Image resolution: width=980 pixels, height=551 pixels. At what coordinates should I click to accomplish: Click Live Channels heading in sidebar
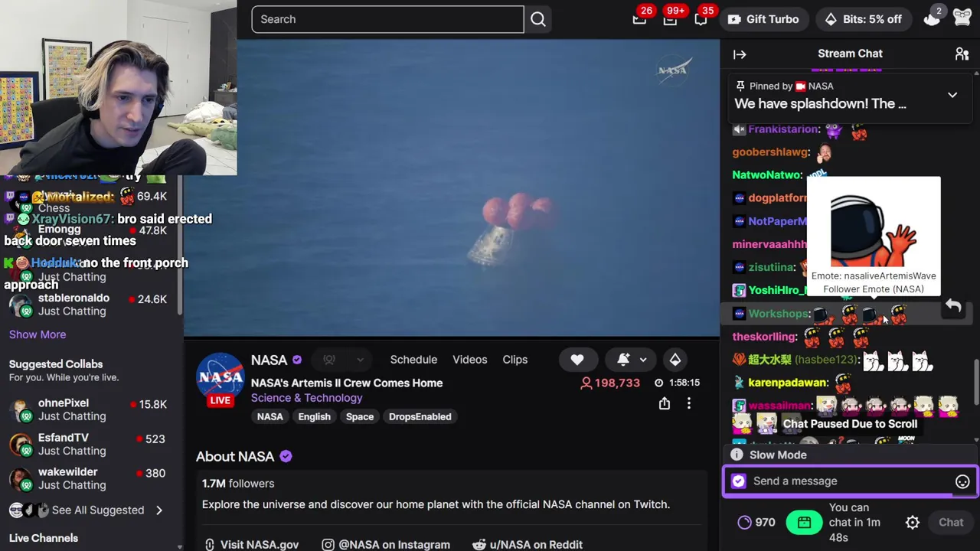point(44,538)
